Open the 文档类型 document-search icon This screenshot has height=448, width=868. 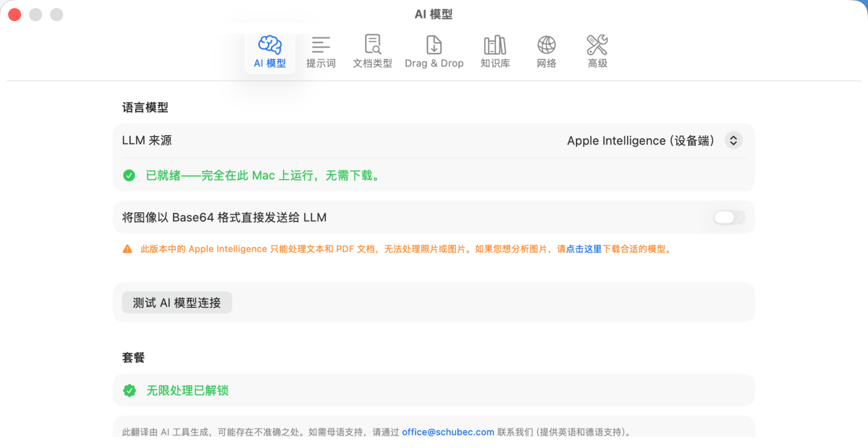tap(373, 45)
